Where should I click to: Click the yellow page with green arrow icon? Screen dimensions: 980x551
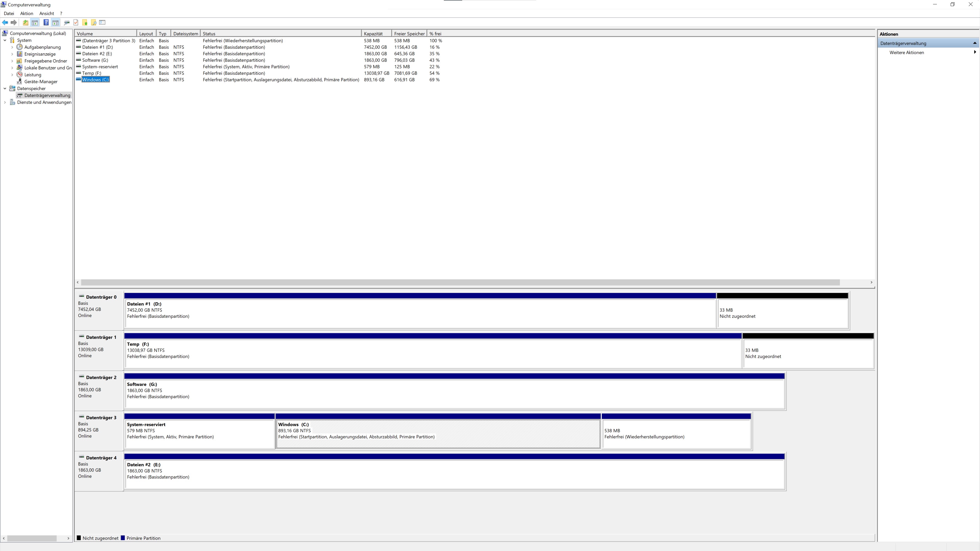point(85,22)
